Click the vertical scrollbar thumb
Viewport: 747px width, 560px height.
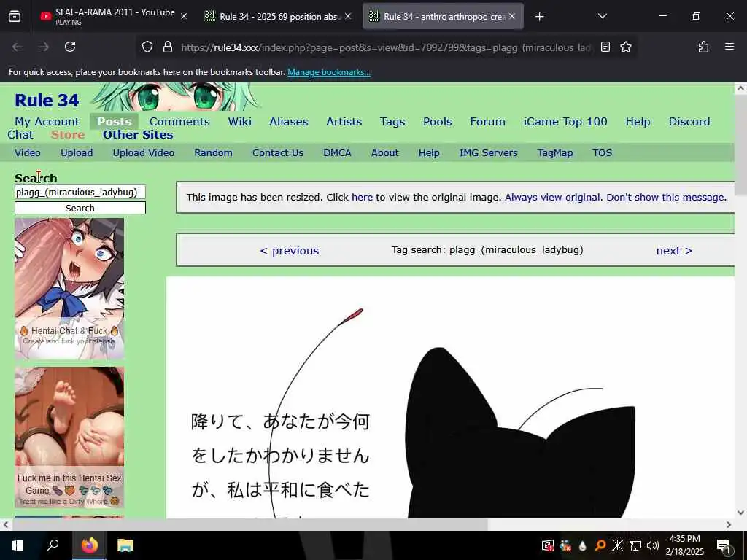740,145
